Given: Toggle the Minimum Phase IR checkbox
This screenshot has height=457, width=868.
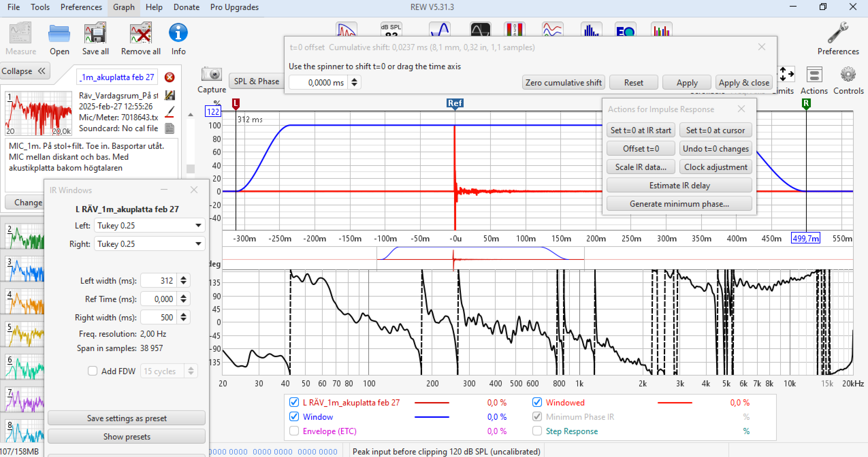Looking at the screenshot, I should coord(537,416).
